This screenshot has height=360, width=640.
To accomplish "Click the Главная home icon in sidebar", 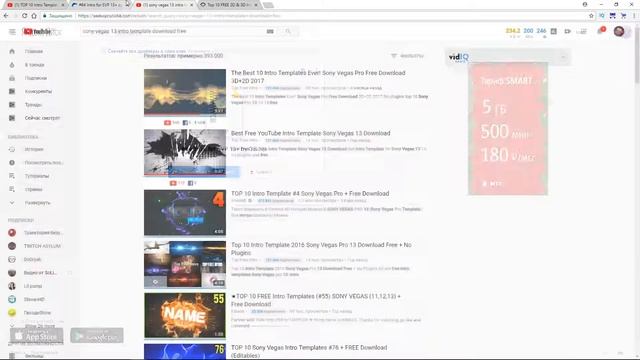I will pos(12,51).
